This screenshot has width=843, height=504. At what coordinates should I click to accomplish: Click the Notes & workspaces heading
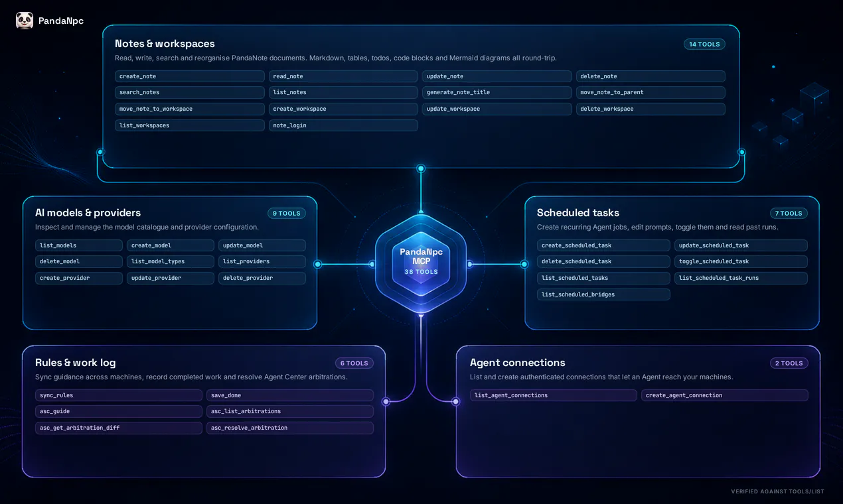165,44
